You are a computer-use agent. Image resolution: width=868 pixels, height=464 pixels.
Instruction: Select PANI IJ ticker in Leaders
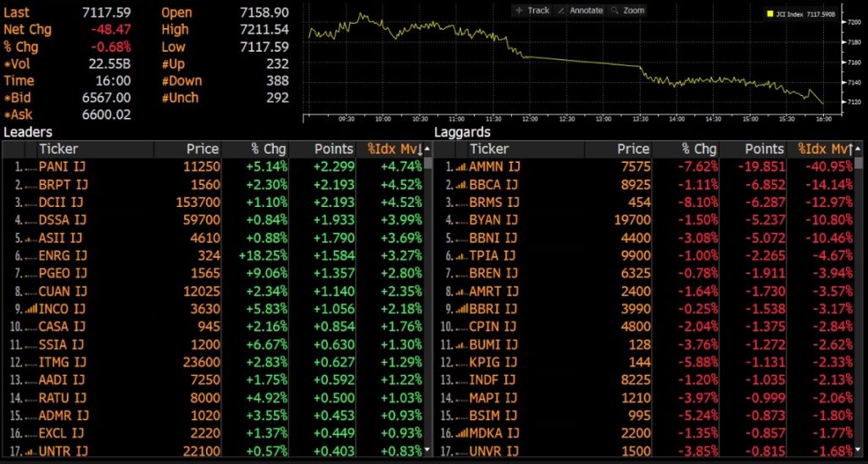(62, 166)
